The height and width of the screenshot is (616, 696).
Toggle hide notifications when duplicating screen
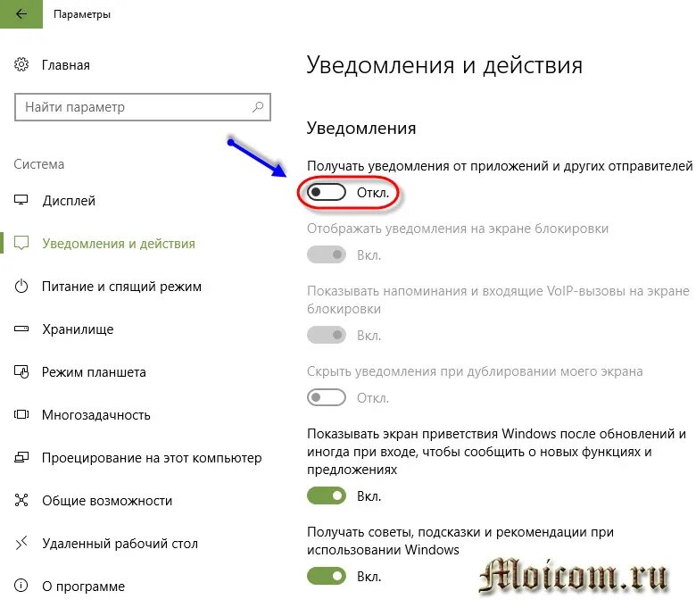[327, 397]
